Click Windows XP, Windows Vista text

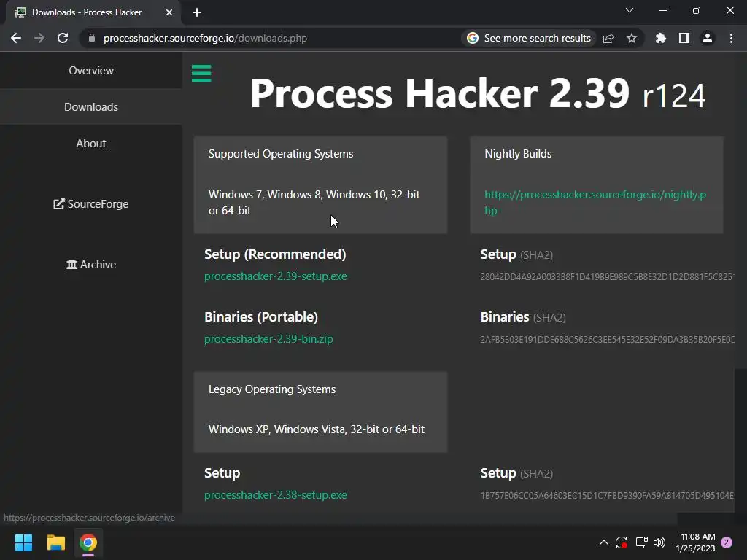tap(317, 429)
